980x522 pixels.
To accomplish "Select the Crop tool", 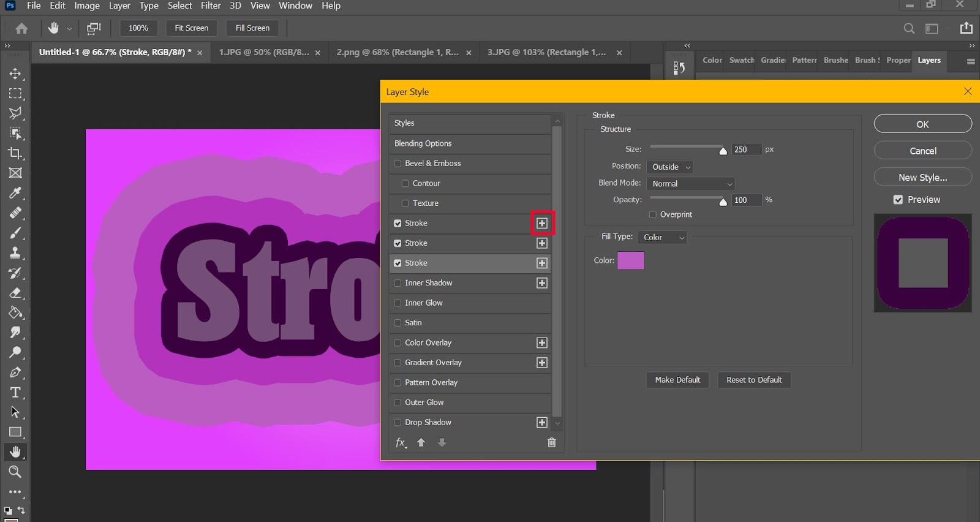I will [15, 153].
